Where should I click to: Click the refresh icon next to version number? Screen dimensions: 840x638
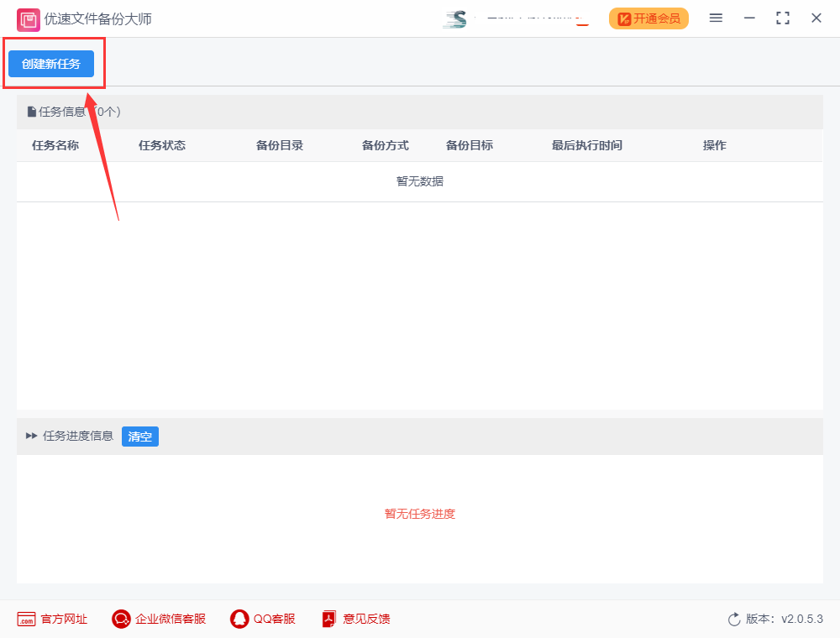[732, 619]
